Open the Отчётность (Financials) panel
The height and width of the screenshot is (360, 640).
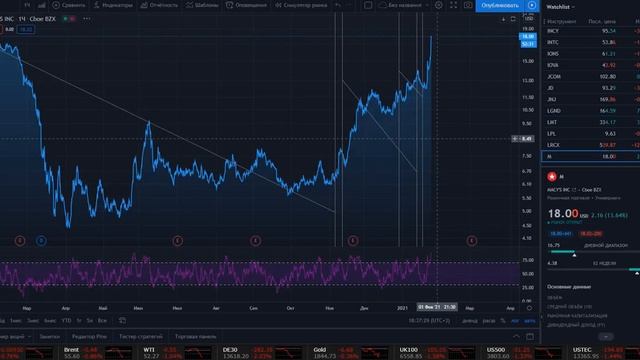(x=159, y=5)
